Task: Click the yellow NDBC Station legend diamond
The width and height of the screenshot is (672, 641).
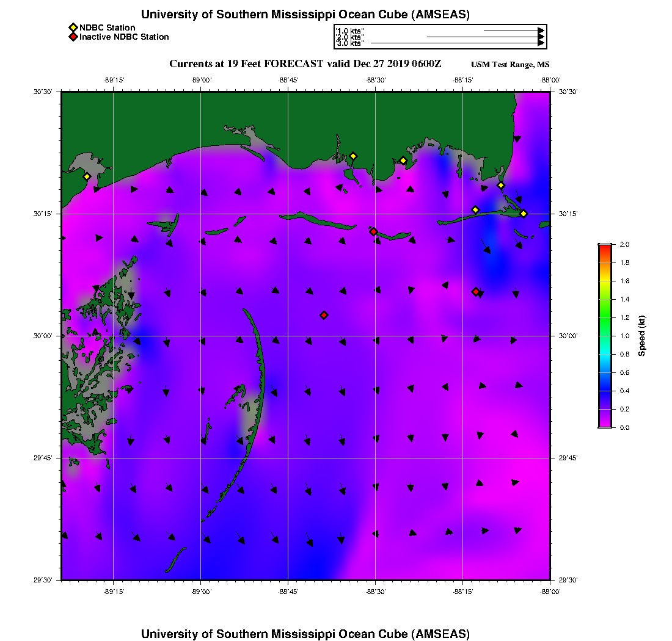Action: (x=73, y=27)
